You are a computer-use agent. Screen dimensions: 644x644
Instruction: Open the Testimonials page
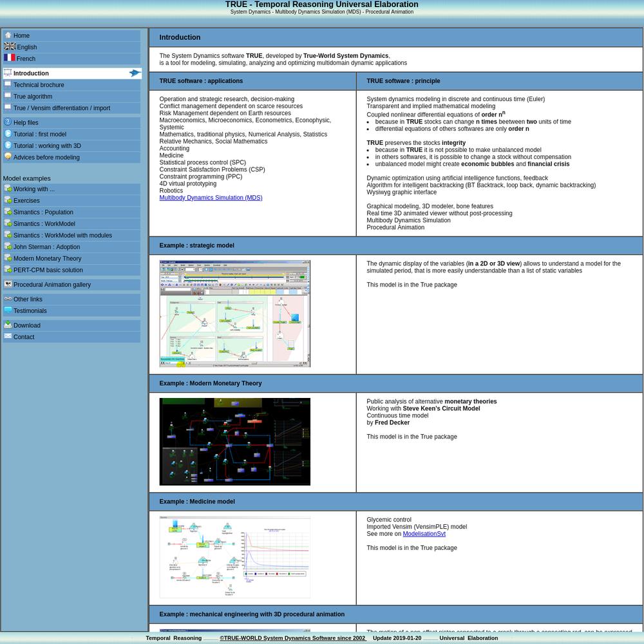[71, 311]
